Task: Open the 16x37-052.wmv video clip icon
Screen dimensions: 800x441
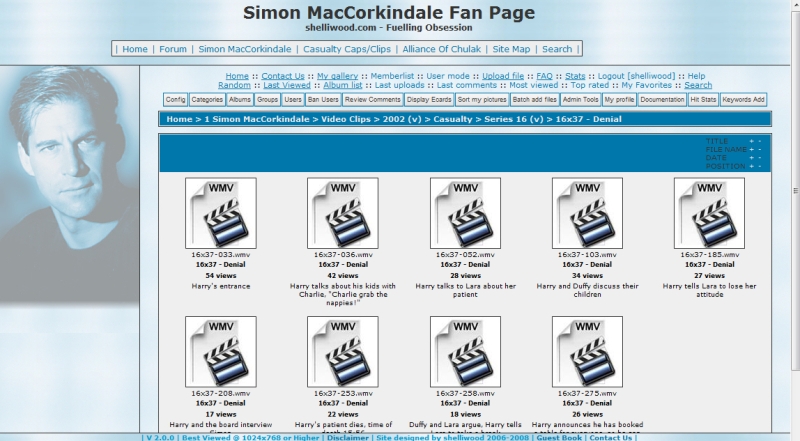Action: (x=458, y=213)
